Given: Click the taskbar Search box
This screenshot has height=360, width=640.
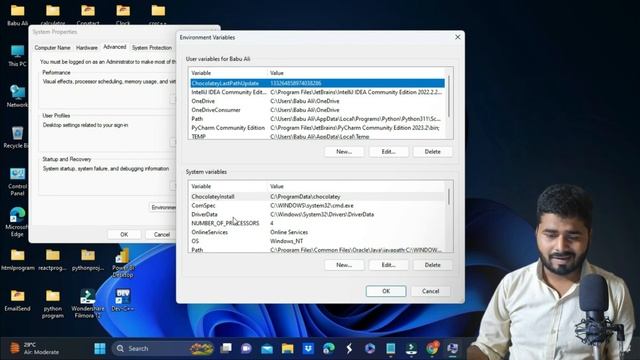Looking at the screenshot, I should (x=163, y=349).
